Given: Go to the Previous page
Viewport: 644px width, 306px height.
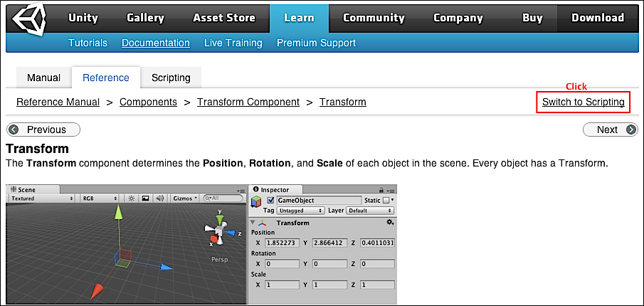Looking at the screenshot, I should [x=43, y=130].
